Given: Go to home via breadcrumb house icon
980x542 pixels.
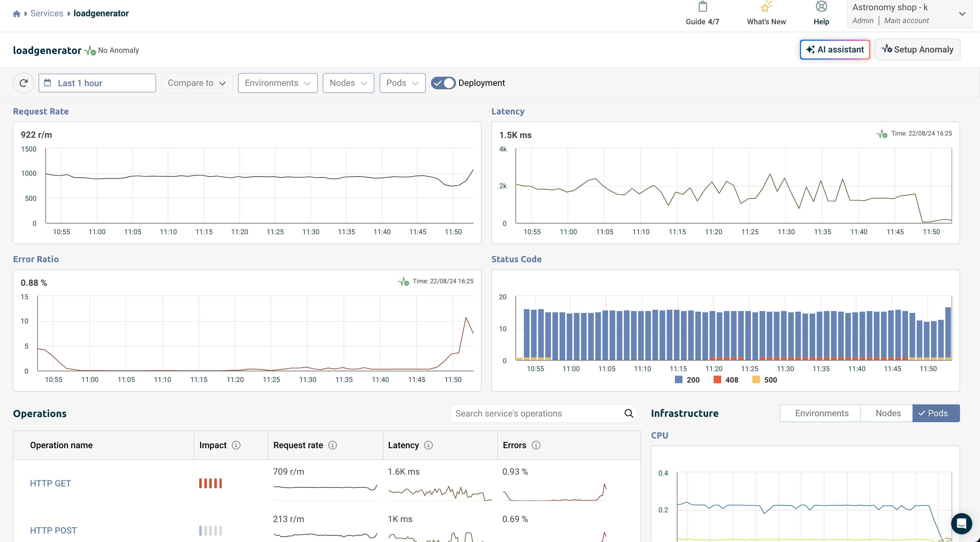Looking at the screenshot, I should click(16, 14).
